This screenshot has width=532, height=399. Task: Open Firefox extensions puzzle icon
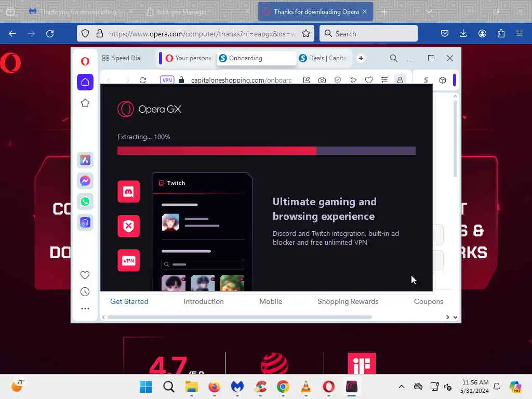[x=501, y=34]
